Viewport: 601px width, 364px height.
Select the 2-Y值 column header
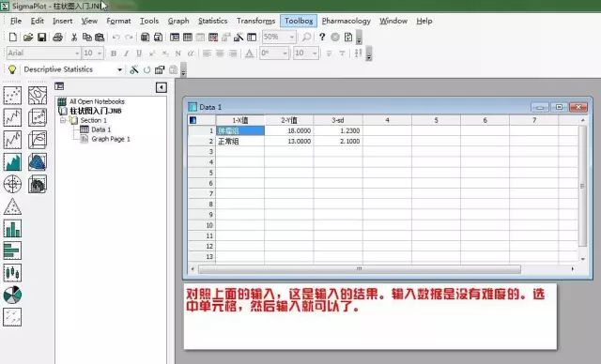(288, 120)
